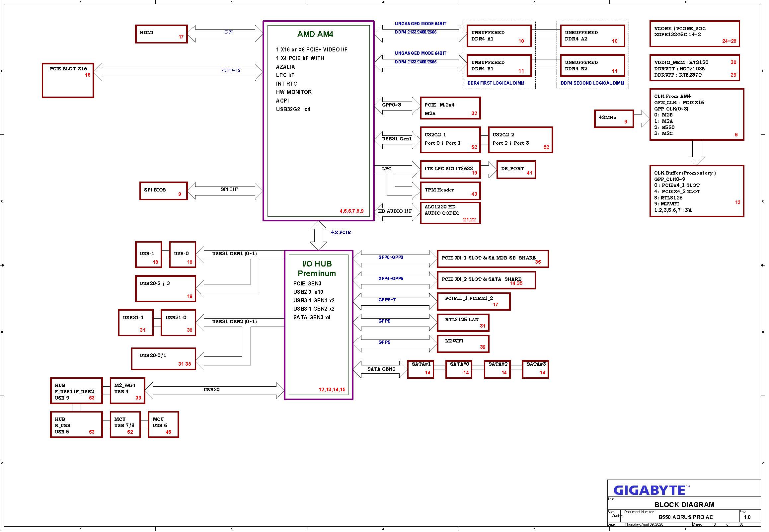Screen dimensions: 769x532
Task: Select the "PCIE SLOT X16" block text
Action: click(x=68, y=69)
